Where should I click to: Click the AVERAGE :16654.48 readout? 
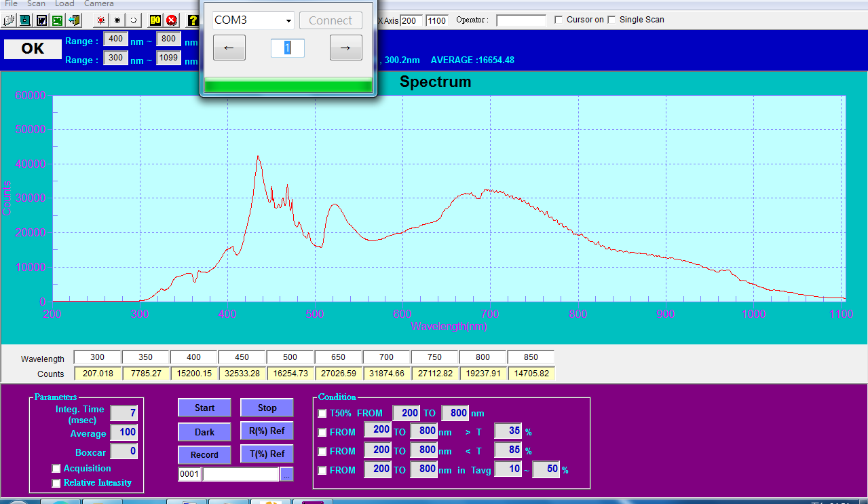click(x=472, y=60)
